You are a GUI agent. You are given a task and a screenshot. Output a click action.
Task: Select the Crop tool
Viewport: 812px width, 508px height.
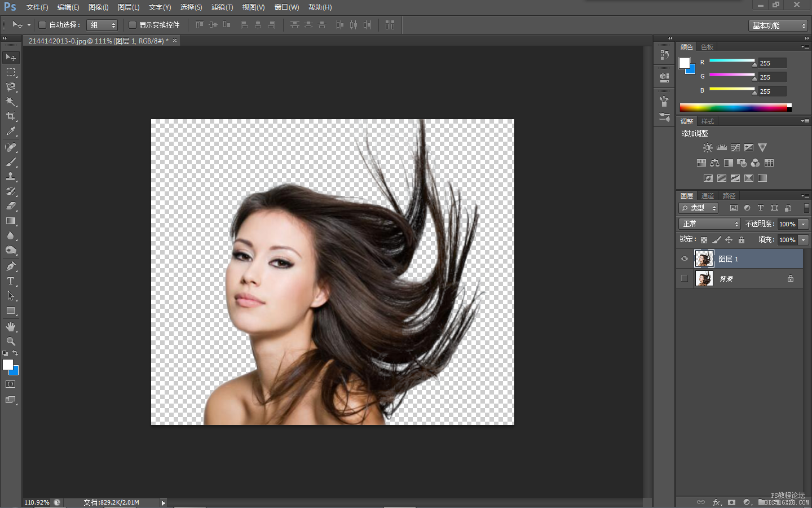pyautogui.click(x=11, y=116)
